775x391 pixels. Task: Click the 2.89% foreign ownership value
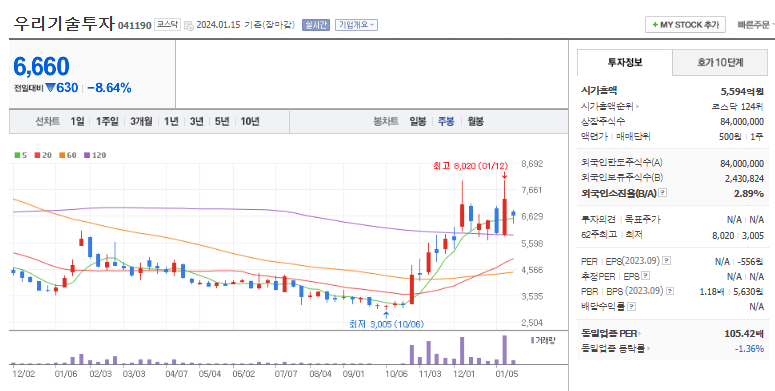(749, 193)
